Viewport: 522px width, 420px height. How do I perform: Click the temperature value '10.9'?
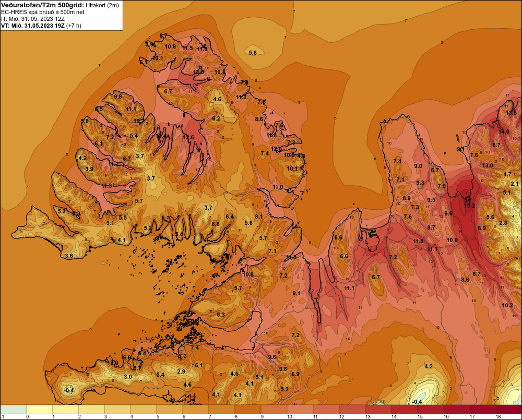pos(289,155)
